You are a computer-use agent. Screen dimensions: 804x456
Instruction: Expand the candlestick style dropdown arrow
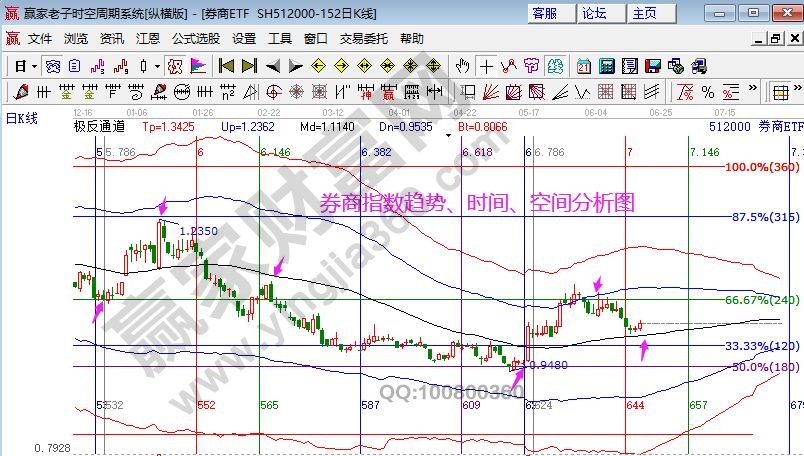click(156, 66)
